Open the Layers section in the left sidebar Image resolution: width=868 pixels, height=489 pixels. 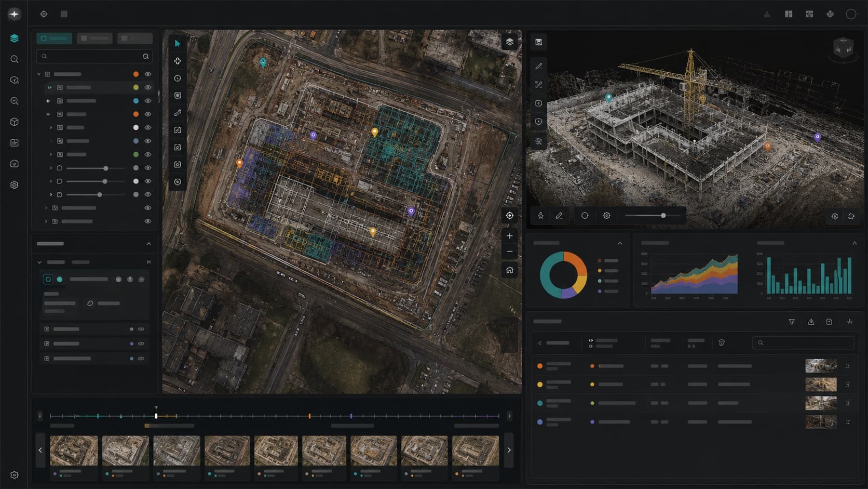[14, 38]
